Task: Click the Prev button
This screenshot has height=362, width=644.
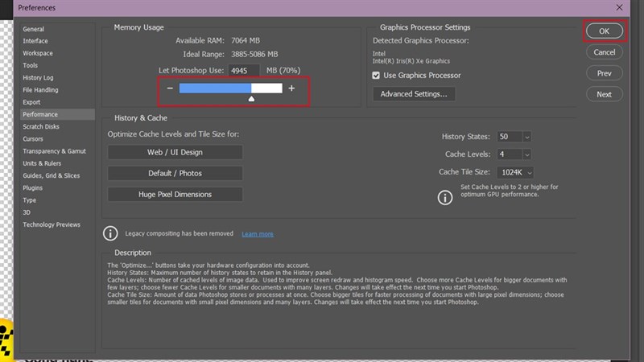Action: [x=605, y=73]
